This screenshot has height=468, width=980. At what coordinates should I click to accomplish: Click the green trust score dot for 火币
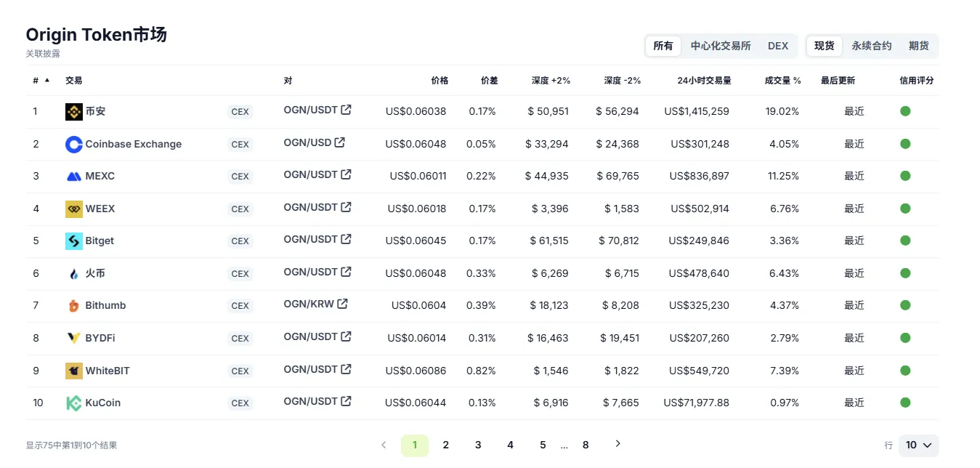click(905, 273)
